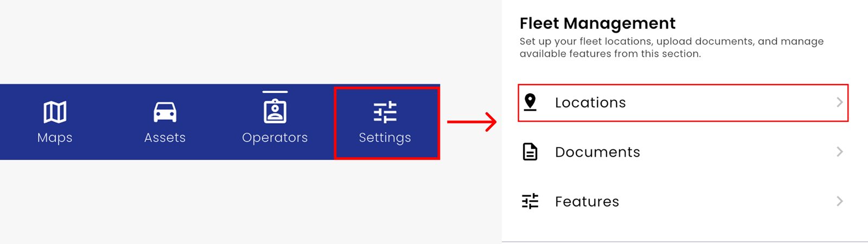Image resolution: width=868 pixels, height=244 pixels.
Task: Open the Settings tab label
Action: pyautogui.click(x=385, y=138)
